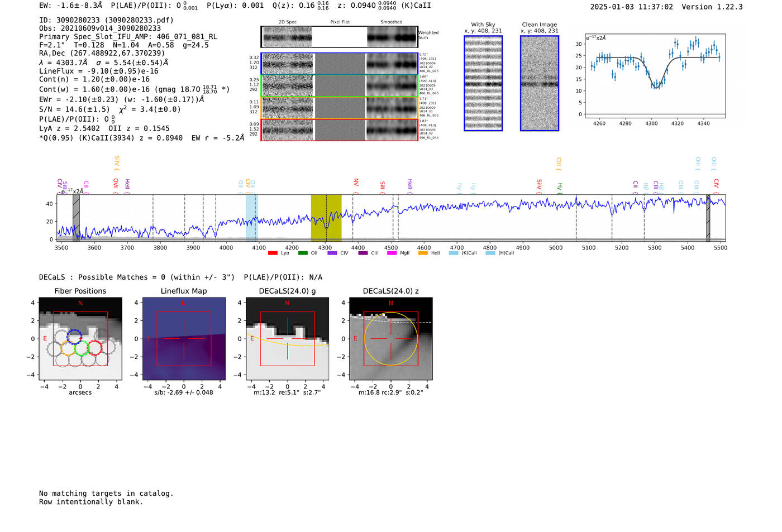The width and height of the screenshot is (782, 532).
Task: Click the blue fiber circle in Fiber Positions
Action: click(x=74, y=337)
